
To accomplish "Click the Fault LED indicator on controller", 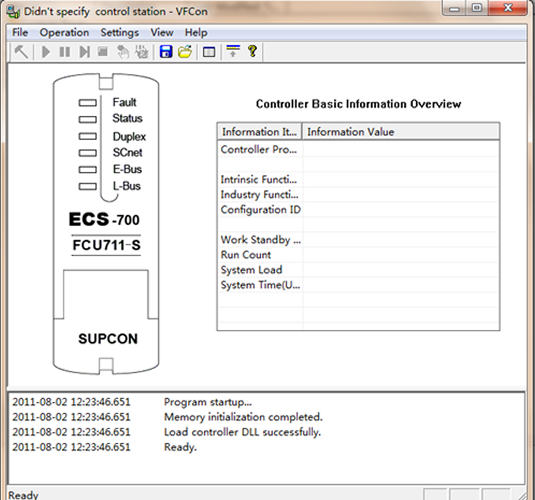I will tap(88, 102).
